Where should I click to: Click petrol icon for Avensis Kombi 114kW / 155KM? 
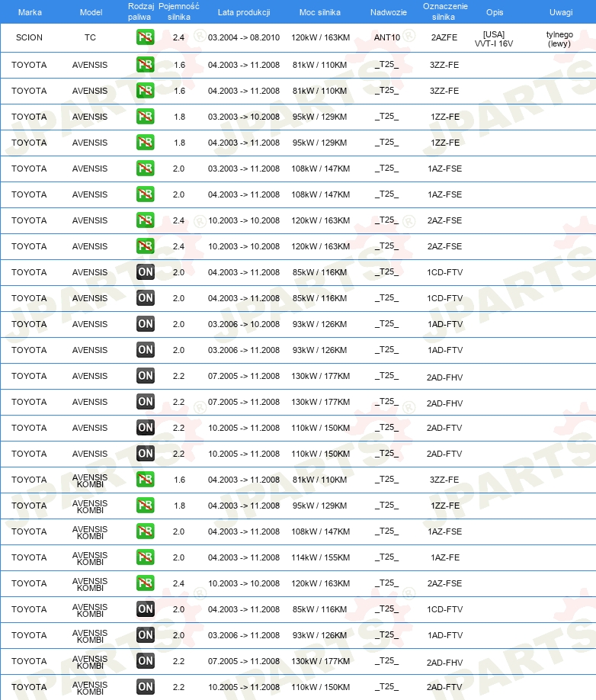tap(146, 557)
